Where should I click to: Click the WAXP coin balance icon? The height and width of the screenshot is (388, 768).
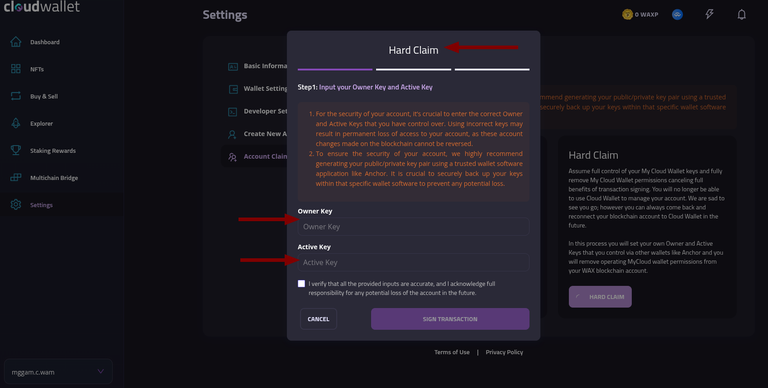(627, 15)
